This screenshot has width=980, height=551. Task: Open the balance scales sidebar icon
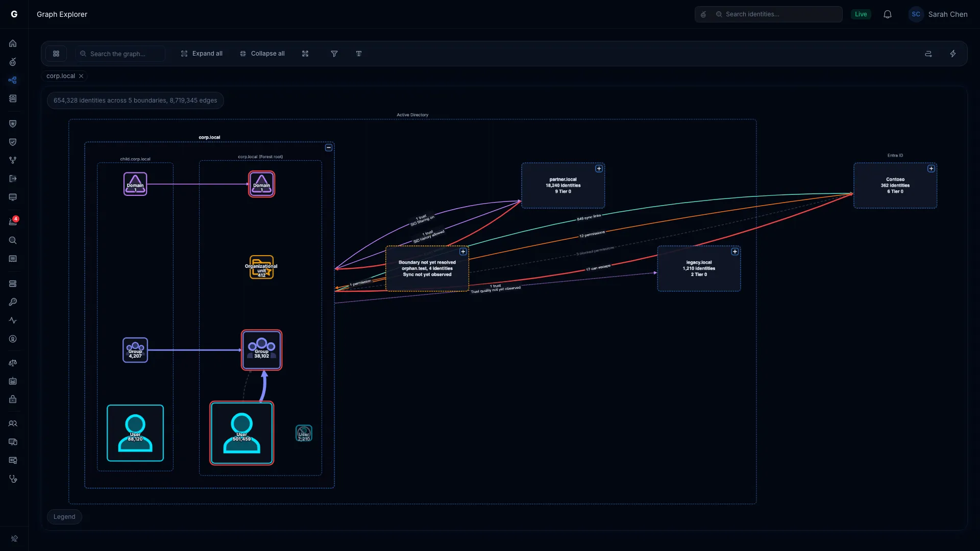(13, 363)
